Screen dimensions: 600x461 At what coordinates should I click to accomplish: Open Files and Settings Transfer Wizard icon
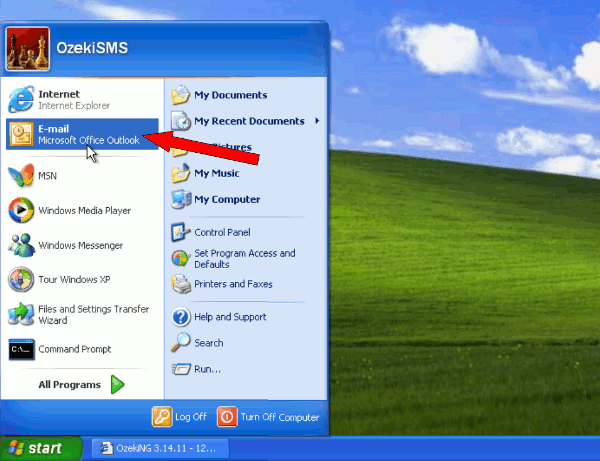[21, 314]
